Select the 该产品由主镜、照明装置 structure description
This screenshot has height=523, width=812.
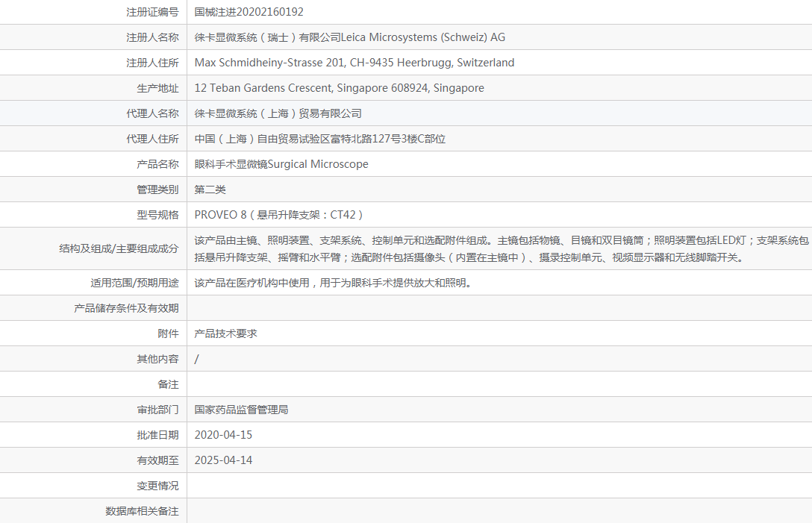tap(502, 248)
